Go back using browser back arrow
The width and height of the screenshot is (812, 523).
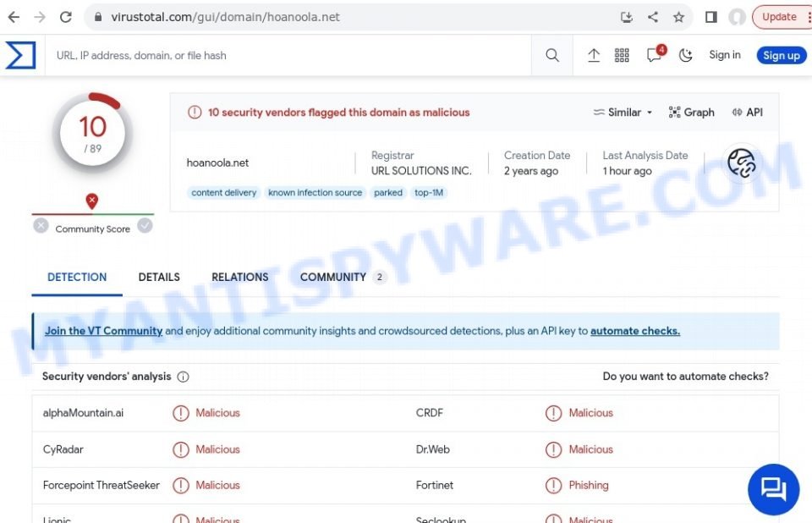pyautogui.click(x=14, y=17)
